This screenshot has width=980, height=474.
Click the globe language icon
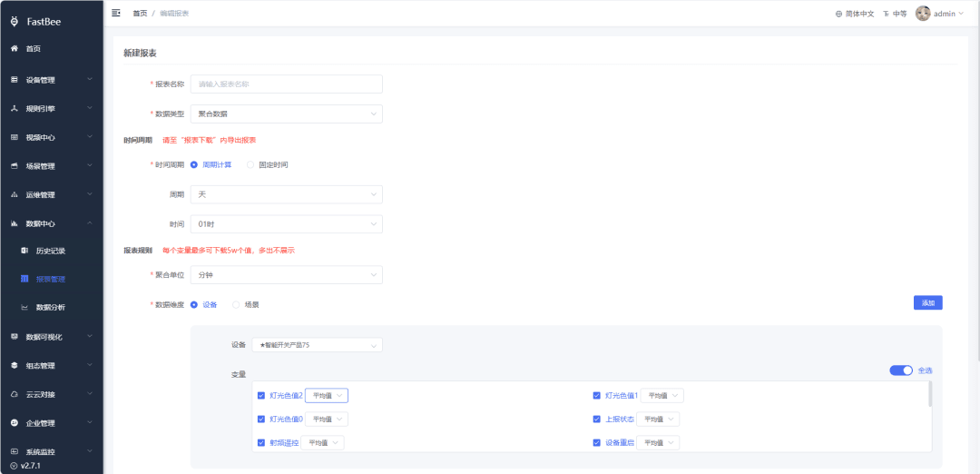point(838,14)
